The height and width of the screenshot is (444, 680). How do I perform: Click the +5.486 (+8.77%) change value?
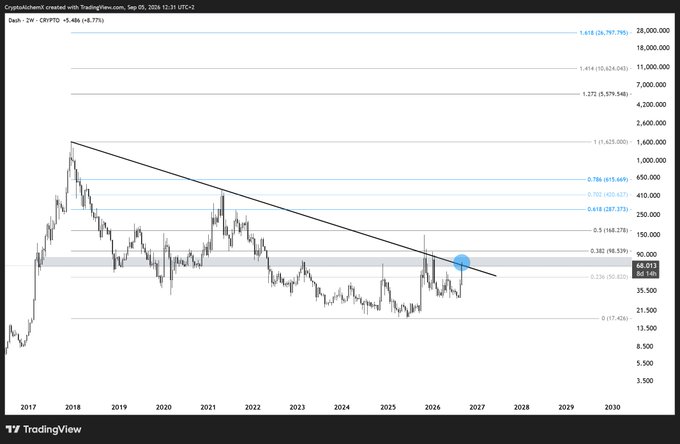[83, 20]
